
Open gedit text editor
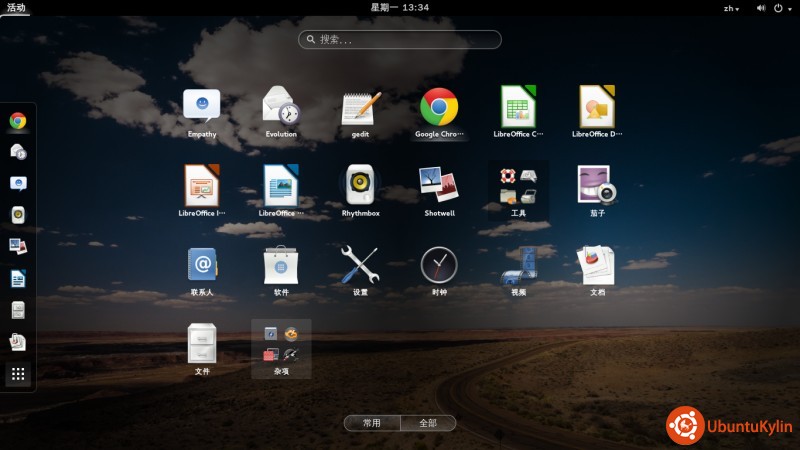pos(360,107)
